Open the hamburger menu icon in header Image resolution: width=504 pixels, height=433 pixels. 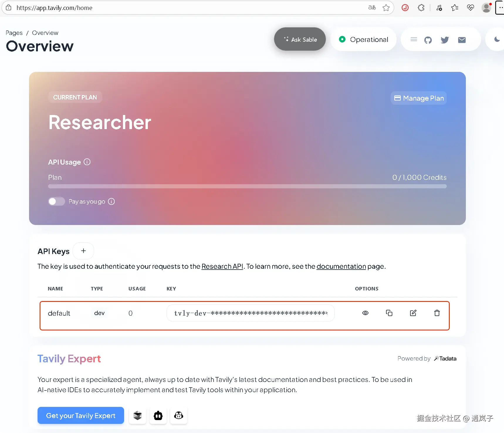pyautogui.click(x=414, y=39)
